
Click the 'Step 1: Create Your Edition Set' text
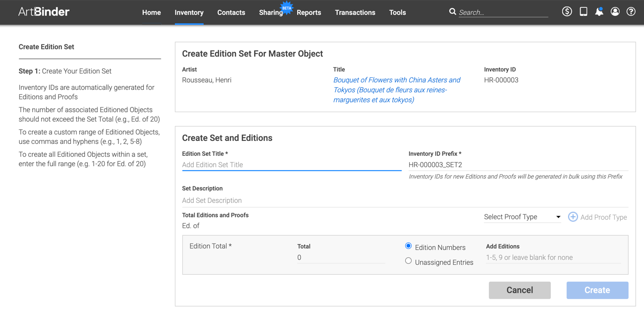[65, 71]
